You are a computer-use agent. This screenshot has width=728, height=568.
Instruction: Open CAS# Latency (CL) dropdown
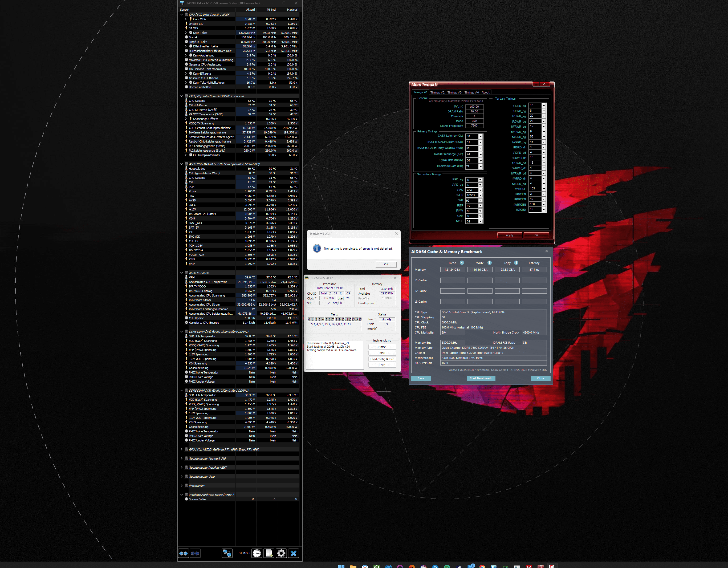point(480,136)
